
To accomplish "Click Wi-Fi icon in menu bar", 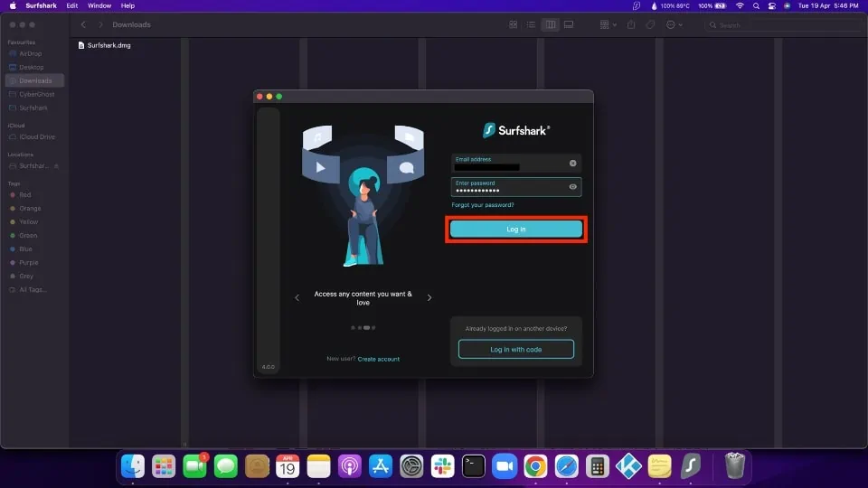I will (740, 5).
